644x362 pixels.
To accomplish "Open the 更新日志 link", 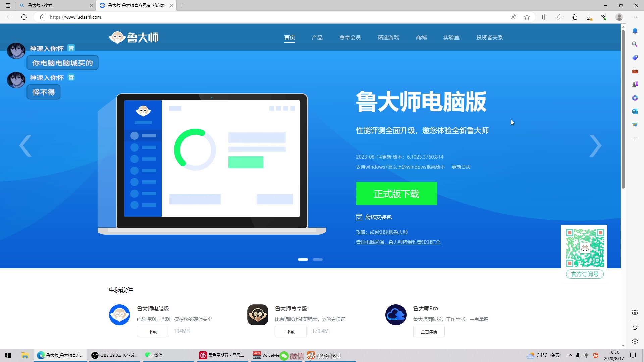I will (x=461, y=167).
